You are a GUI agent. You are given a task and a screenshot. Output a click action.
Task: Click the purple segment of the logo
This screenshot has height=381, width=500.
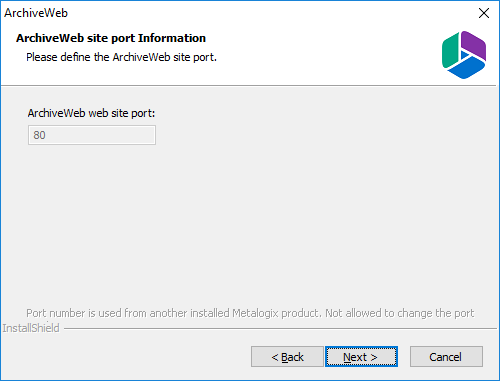[x=474, y=46]
